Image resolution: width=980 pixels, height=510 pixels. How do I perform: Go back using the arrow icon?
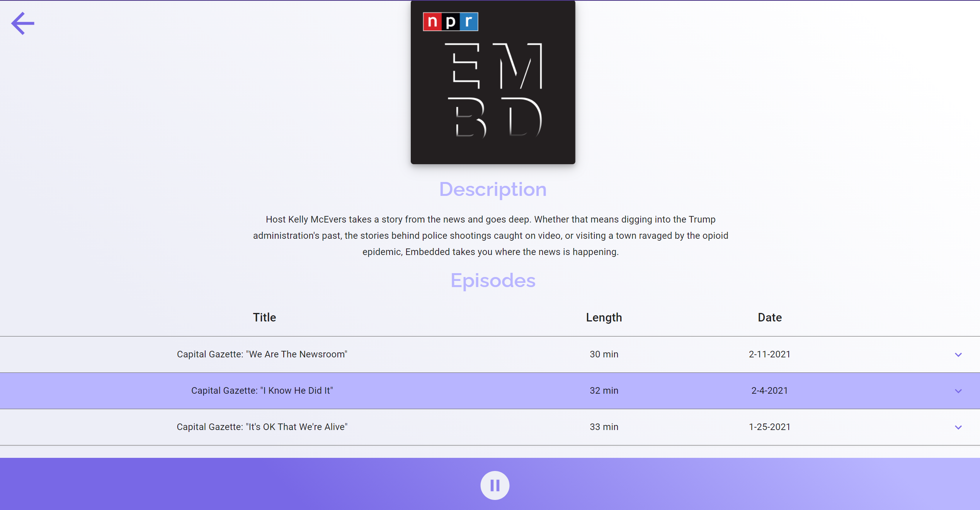point(23,24)
